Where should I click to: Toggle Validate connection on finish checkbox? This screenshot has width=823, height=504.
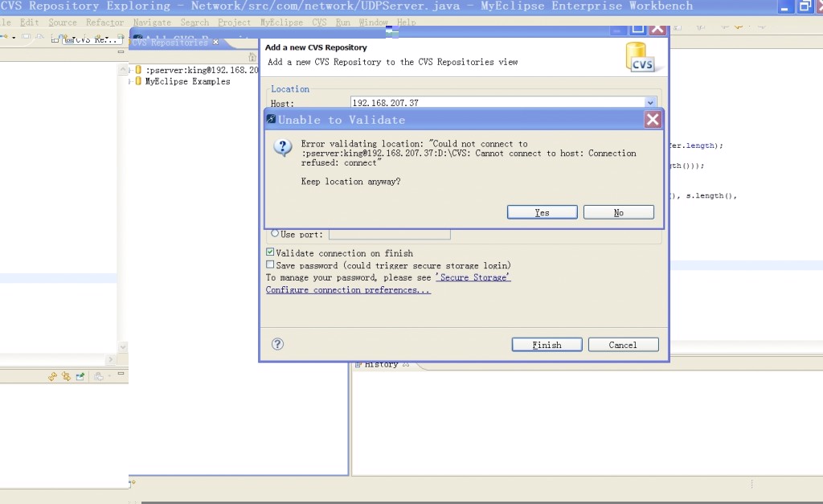270,252
